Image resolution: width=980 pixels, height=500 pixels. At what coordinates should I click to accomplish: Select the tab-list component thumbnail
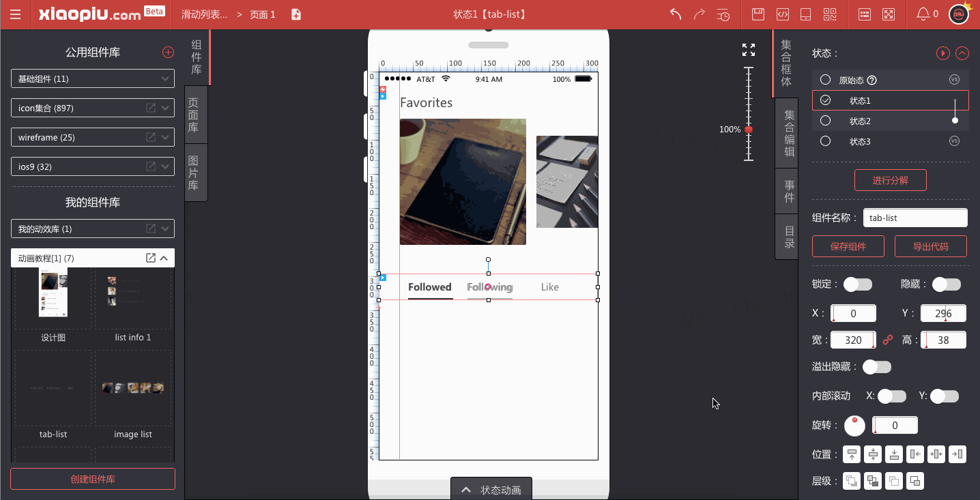pos(53,387)
